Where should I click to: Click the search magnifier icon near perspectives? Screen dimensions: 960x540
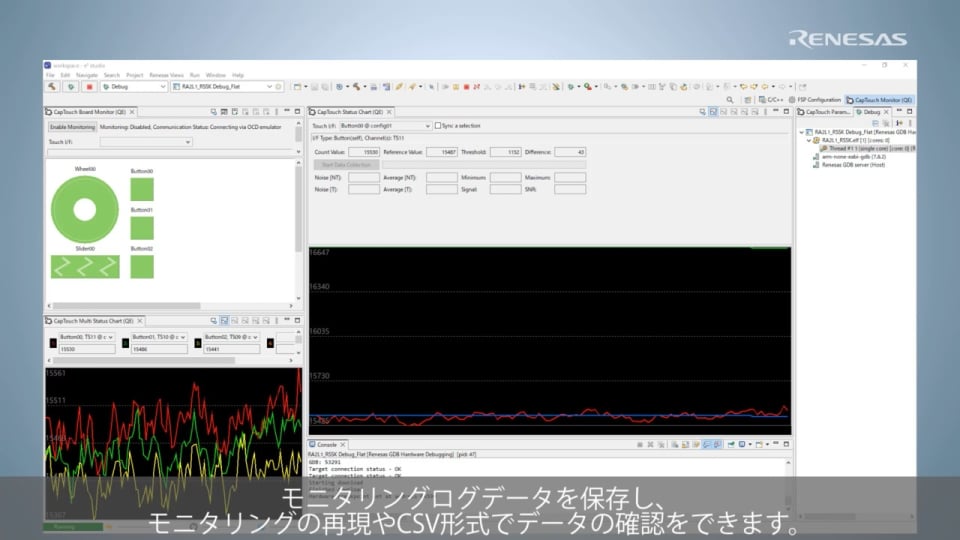[730, 100]
